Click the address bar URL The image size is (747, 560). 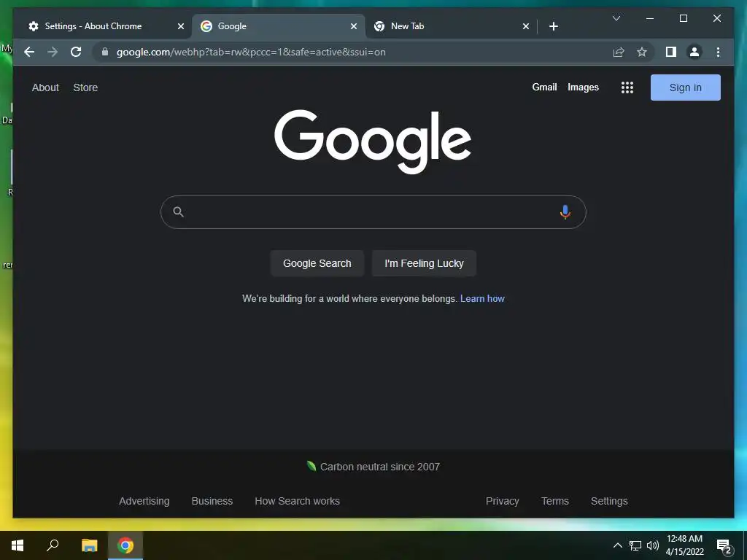pos(251,52)
